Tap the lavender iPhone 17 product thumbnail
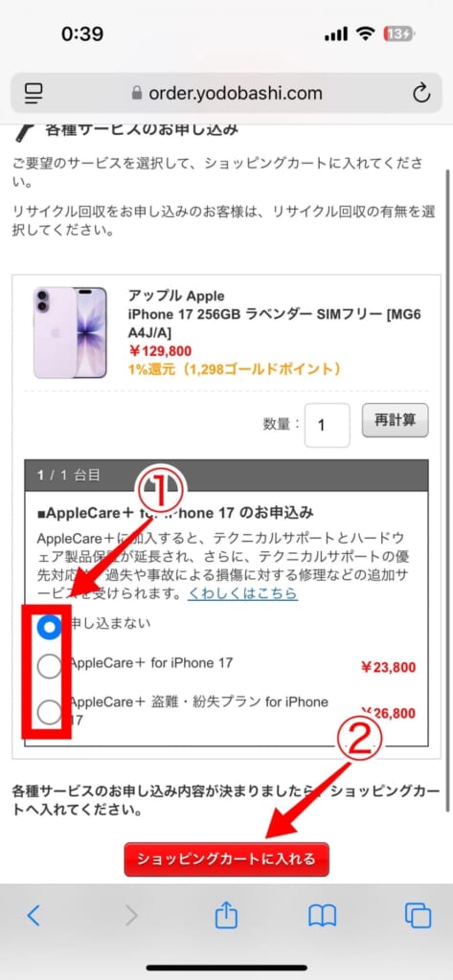Screen dimensions: 453x980 [70, 332]
